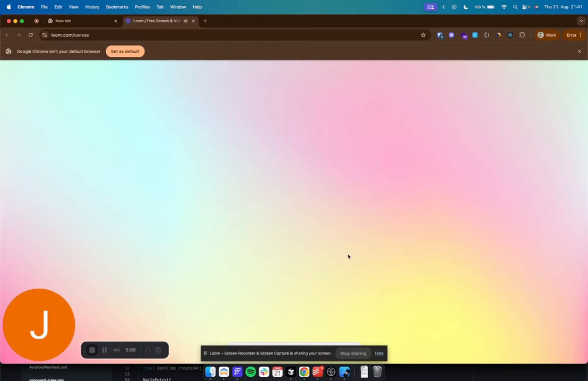
Task: Open Spotlight search in menu bar
Action: 515,7
